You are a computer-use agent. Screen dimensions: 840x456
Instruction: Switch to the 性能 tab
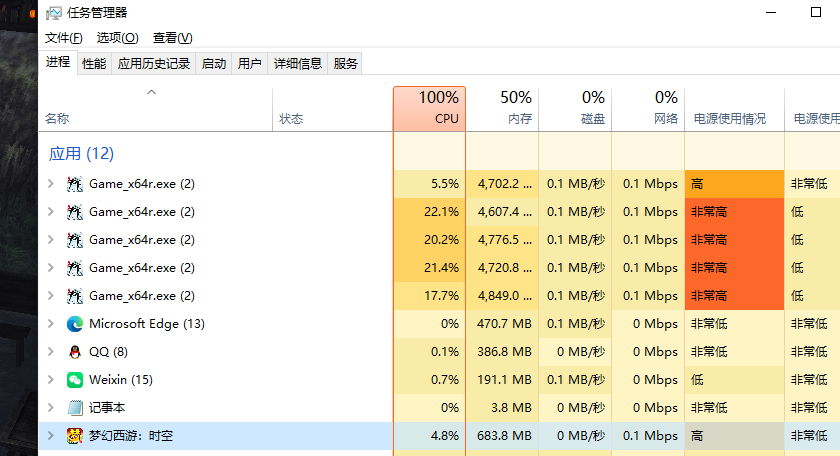click(x=94, y=63)
